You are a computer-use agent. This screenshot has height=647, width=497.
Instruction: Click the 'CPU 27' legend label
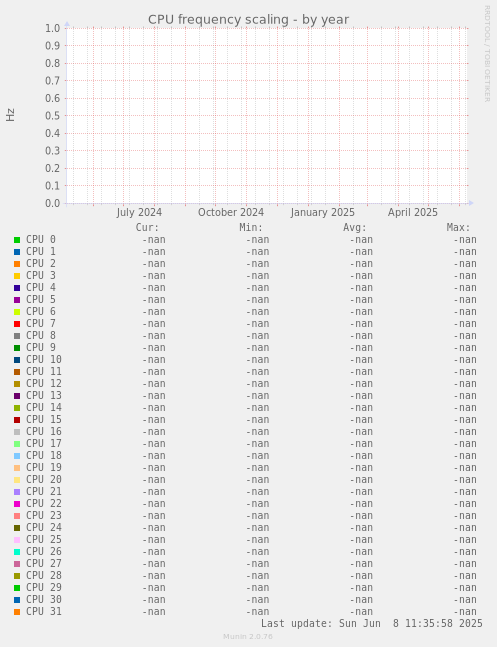[44, 563]
